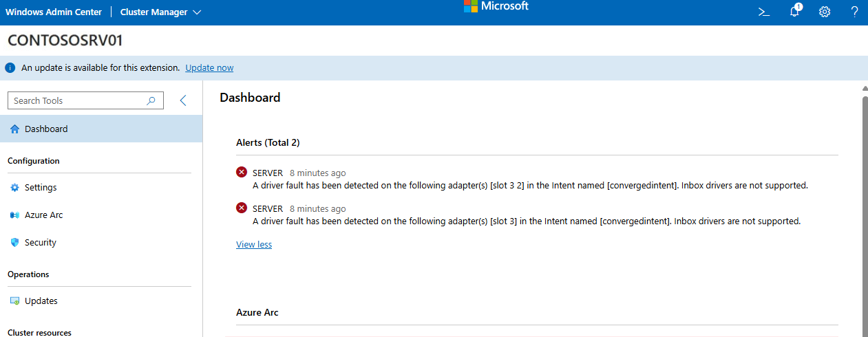
Task: Click the Dashboard home icon
Action: 15,129
